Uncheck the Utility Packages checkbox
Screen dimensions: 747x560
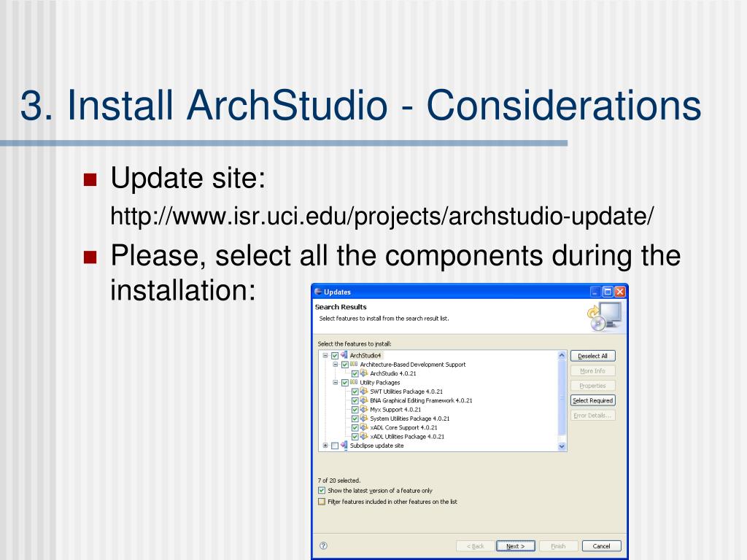tap(345, 382)
